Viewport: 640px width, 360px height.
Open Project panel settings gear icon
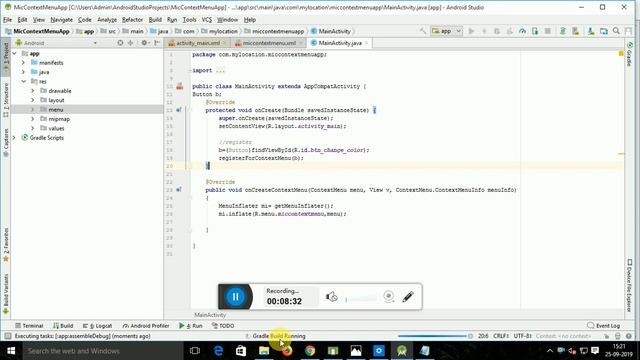(x=144, y=43)
